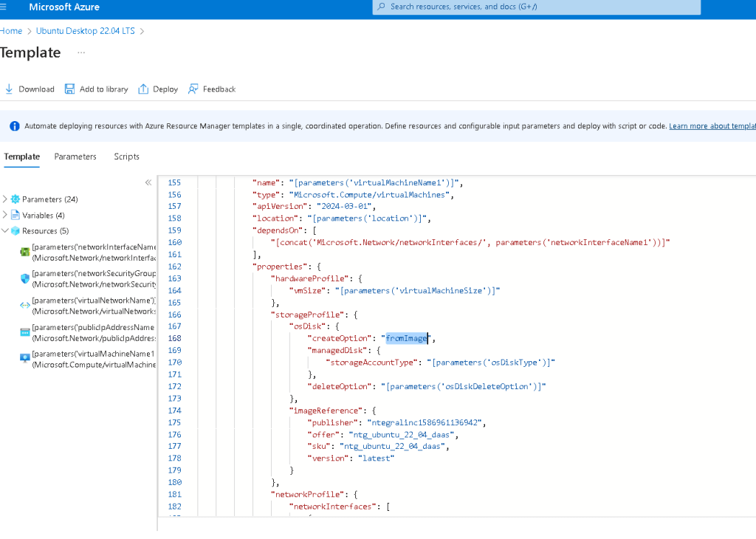The width and height of the screenshot is (756, 539).
Task: Collapse the tree panel with double chevron
Action: [x=148, y=182]
